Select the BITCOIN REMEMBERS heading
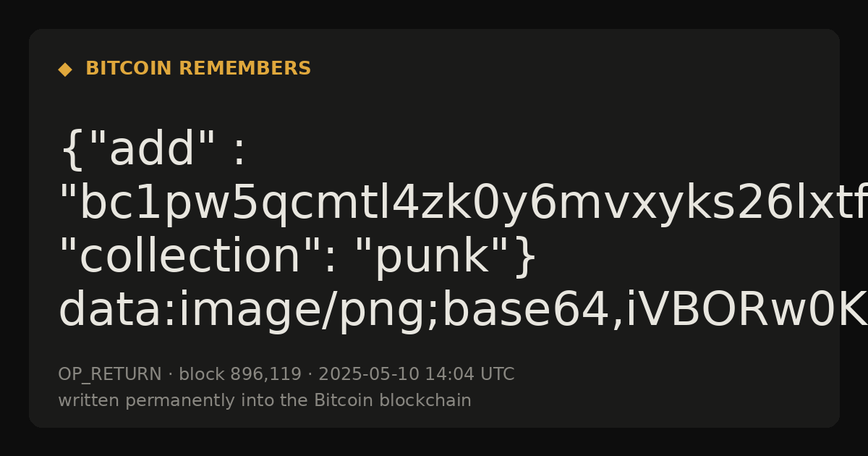The height and width of the screenshot is (456, 868). [198, 69]
